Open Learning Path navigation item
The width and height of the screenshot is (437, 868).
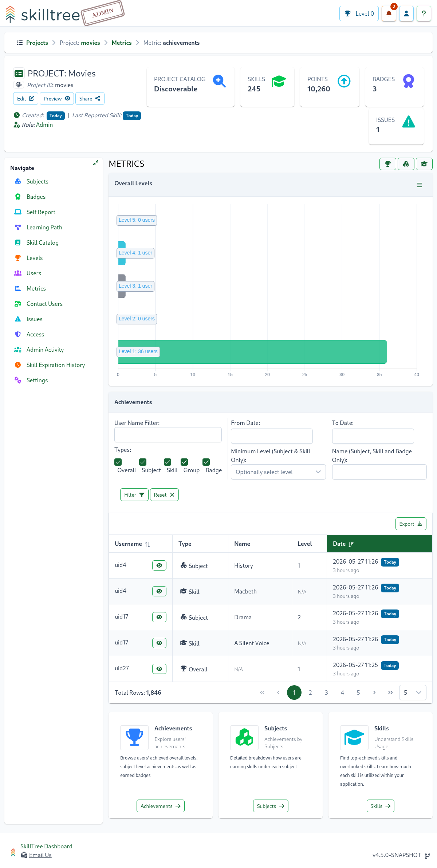(44, 227)
